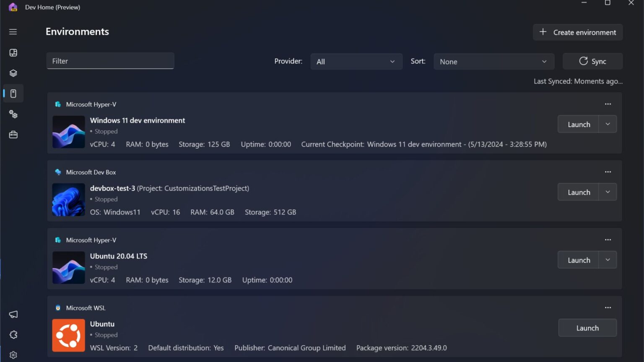The height and width of the screenshot is (362, 644).
Task: Click the Windows 11 dev environment thumbnail
Action: (68, 132)
